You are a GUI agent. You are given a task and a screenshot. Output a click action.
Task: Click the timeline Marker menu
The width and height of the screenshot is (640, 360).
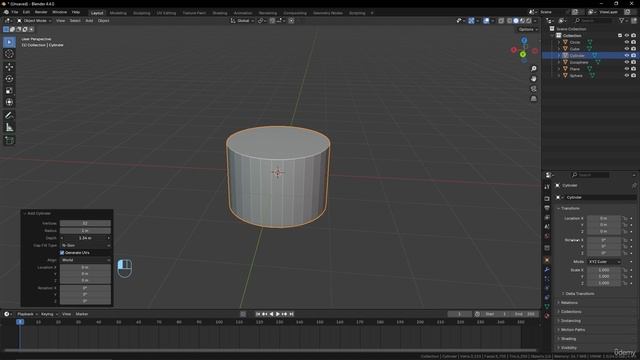tap(82, 314)
